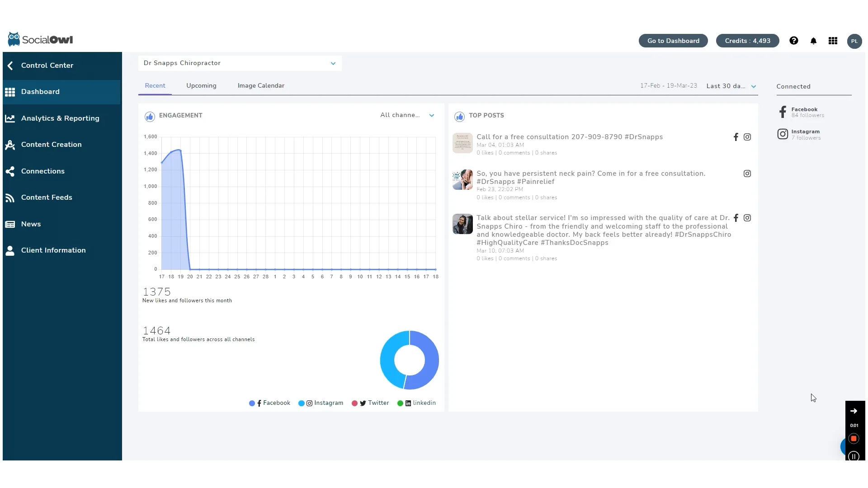Switch to the Upcoming tab
868x488 pixels.
(201, 85)
